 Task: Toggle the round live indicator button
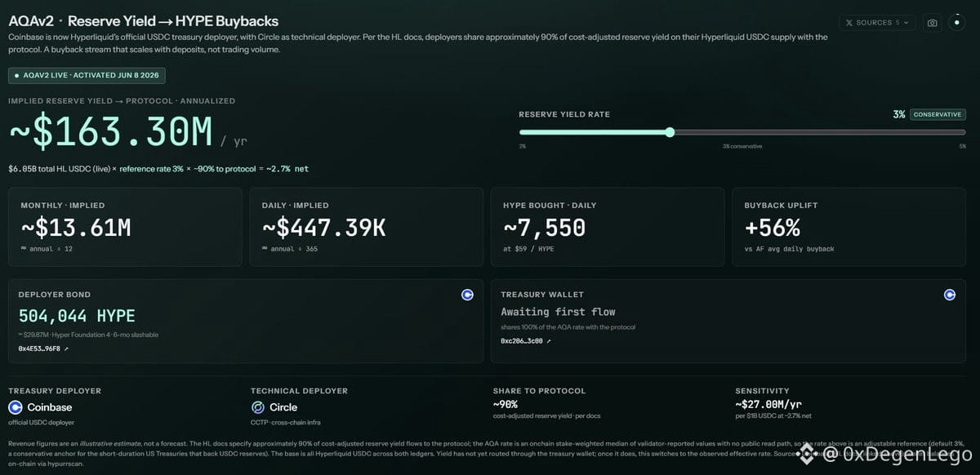click(x=956, y=23)
